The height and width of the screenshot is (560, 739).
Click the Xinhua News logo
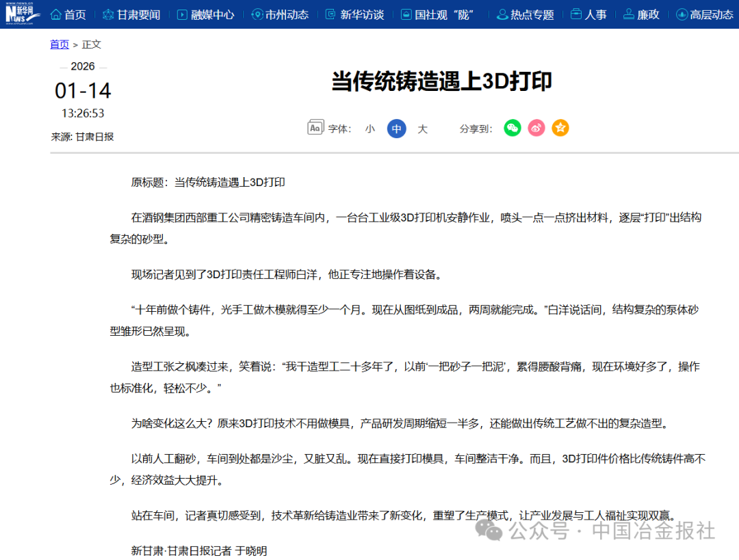point(21,14)
